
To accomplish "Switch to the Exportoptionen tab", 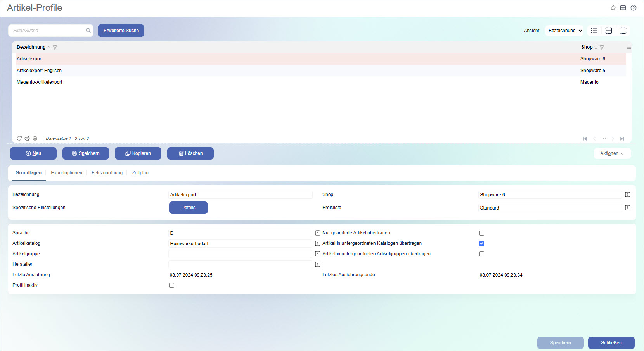I will pos(66,173).
